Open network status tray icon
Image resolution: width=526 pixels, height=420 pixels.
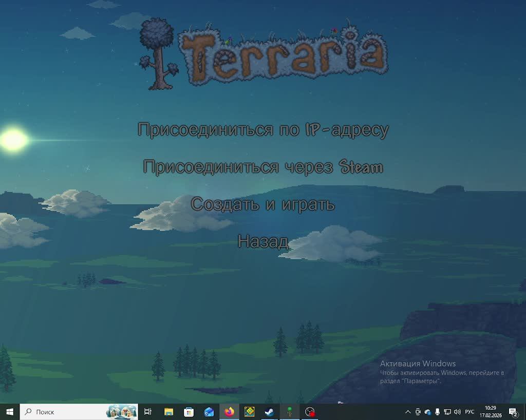[447, 412]
